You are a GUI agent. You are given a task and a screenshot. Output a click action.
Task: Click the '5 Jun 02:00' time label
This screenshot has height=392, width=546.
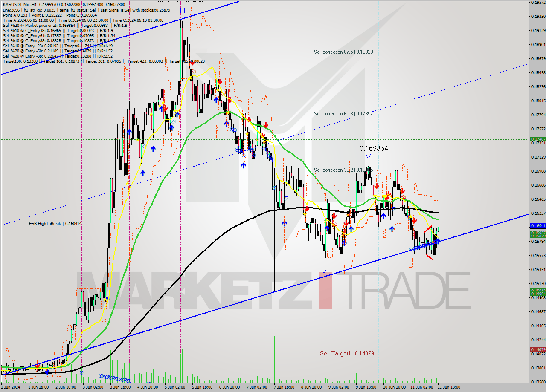pyautogui.click(x=174, y=387)
